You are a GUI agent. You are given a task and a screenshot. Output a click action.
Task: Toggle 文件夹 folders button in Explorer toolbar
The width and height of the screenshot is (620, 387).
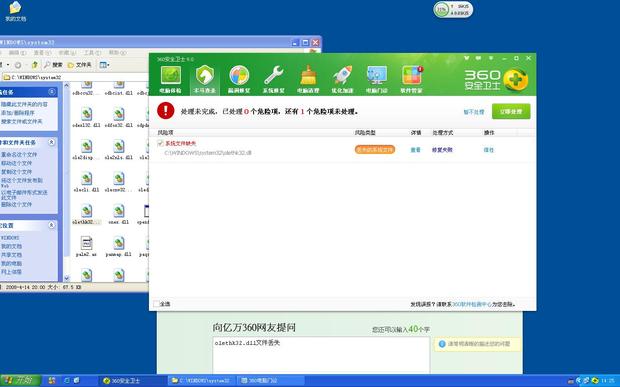79,64
